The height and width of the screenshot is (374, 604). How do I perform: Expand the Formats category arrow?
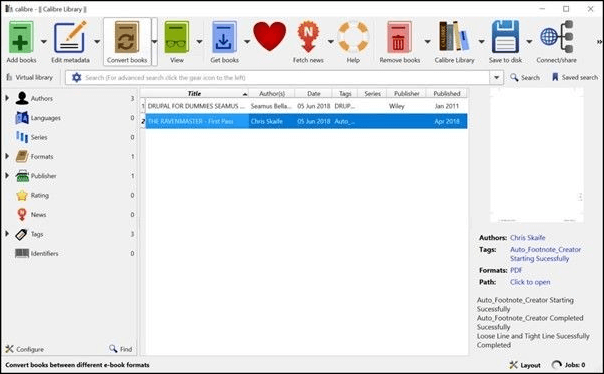(7, 156)
